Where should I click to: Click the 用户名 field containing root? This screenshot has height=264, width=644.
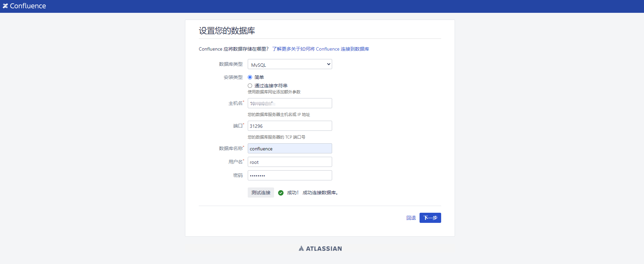290,162
